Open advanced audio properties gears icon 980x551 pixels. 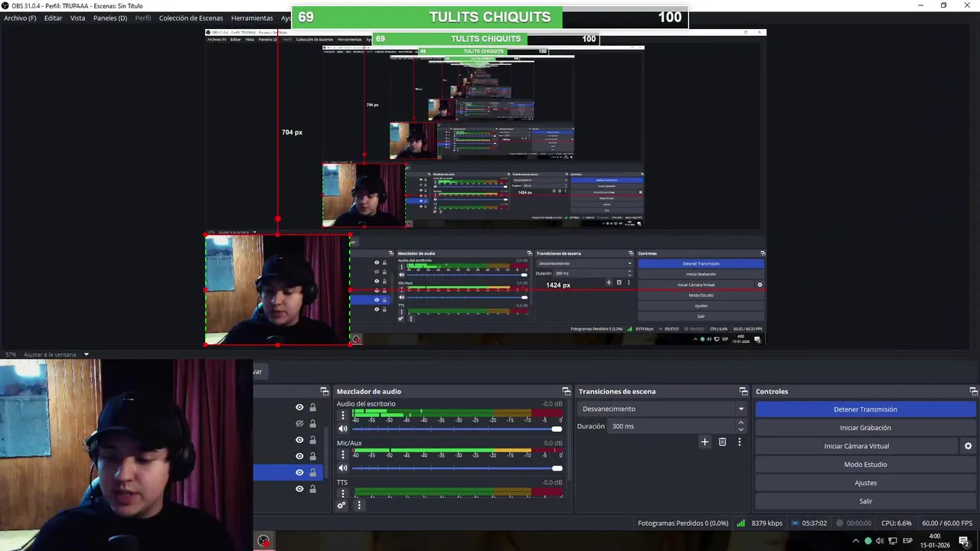(341, 505)
